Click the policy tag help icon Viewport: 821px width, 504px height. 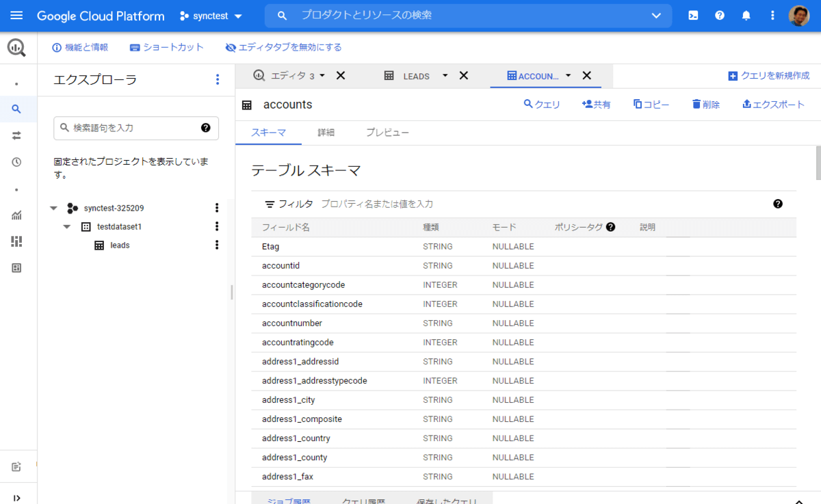pyautogui.click(x=610, y=227)
